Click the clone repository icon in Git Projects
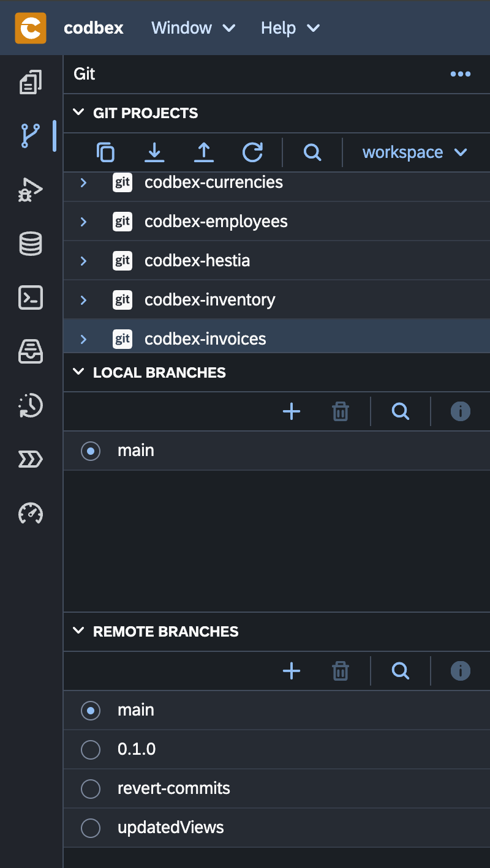This screenshot has height=868, width=490. click(x=106, y=152)
